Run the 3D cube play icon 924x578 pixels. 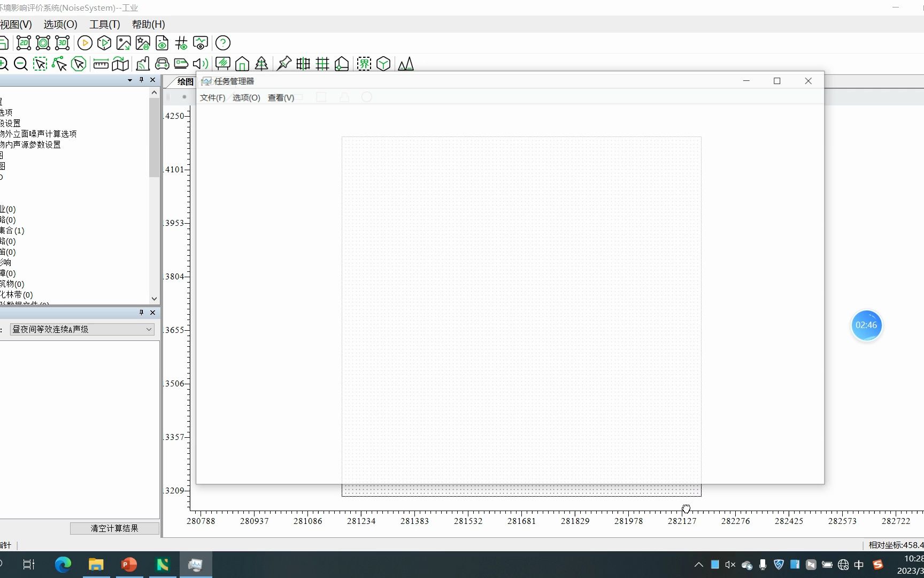click(104, 43)
